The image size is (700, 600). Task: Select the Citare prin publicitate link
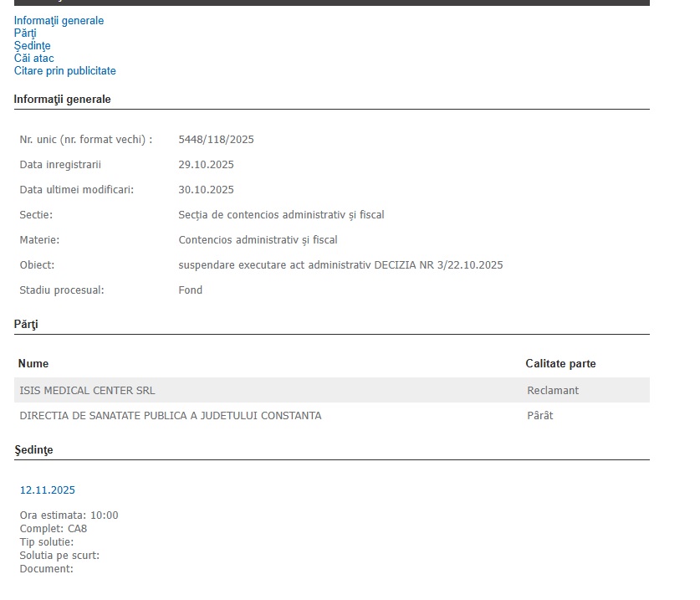[x=64, y=71]
